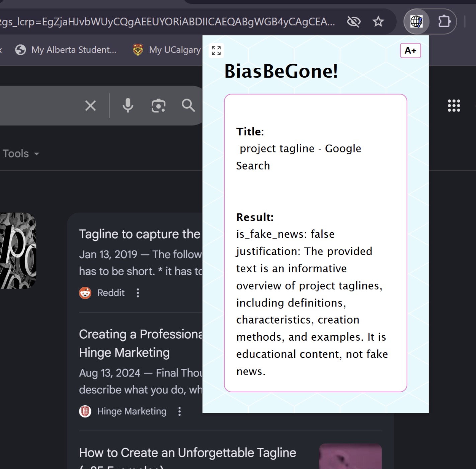The image size is (476, 469).
Task: Open the My UCalgary bookmark
Action: 167,50
